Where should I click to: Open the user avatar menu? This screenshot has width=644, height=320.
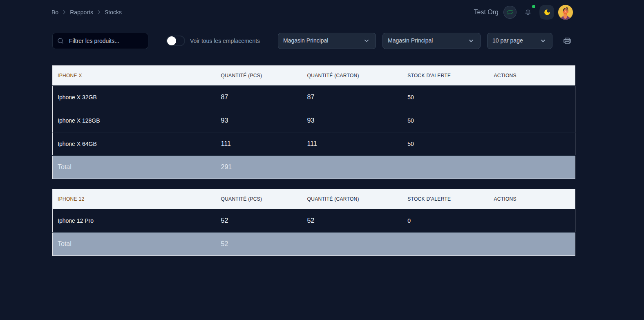point(566,12)
